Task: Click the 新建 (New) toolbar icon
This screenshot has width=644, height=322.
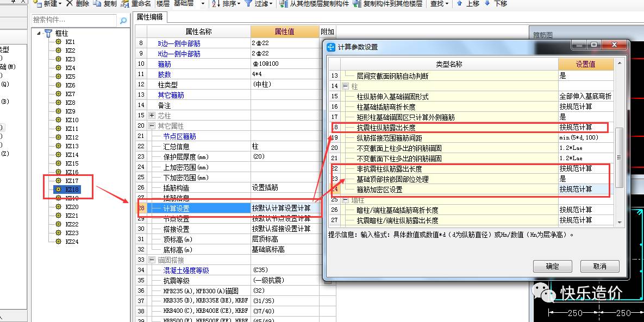Action: pos(37,4)
